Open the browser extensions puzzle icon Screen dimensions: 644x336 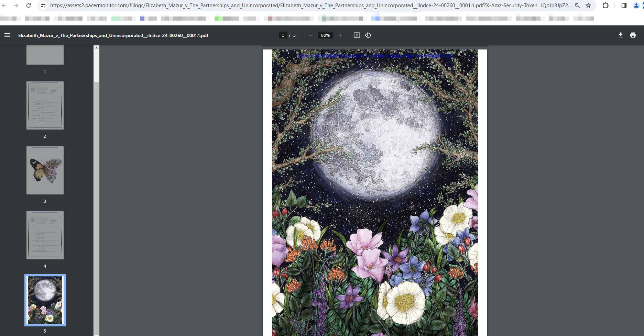coord(606,5)
